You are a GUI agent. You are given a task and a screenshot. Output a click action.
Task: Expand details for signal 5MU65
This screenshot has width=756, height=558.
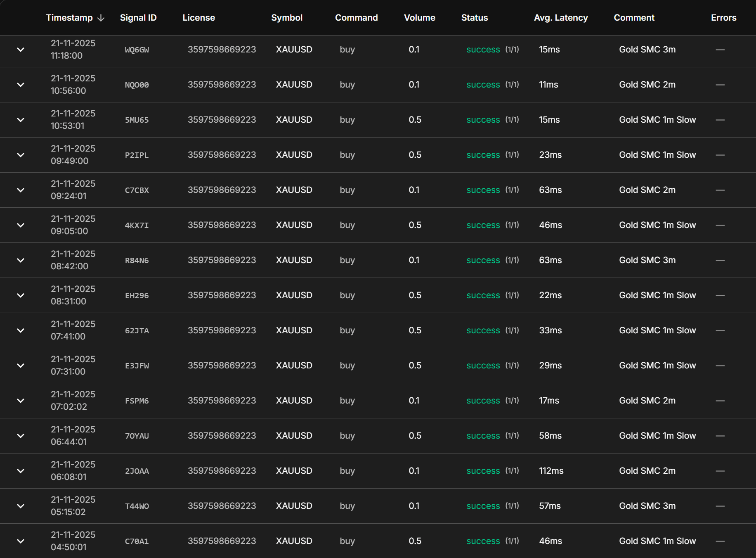coord(21,120)
